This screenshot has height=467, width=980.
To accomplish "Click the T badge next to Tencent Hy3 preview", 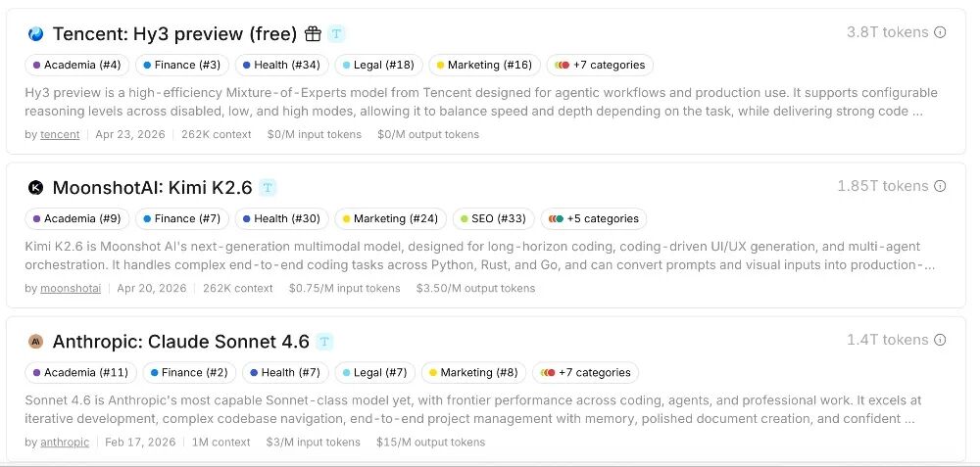I will pos(337,33).
